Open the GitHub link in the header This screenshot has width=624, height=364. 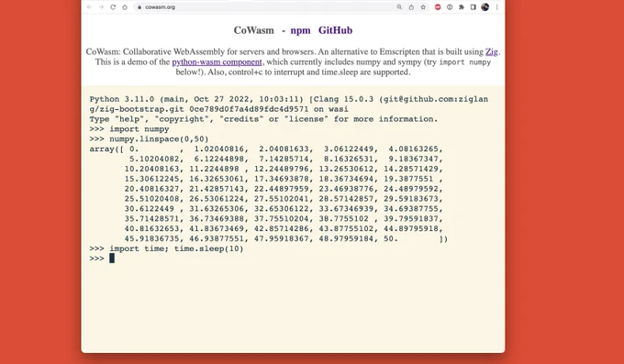[335, 30]
